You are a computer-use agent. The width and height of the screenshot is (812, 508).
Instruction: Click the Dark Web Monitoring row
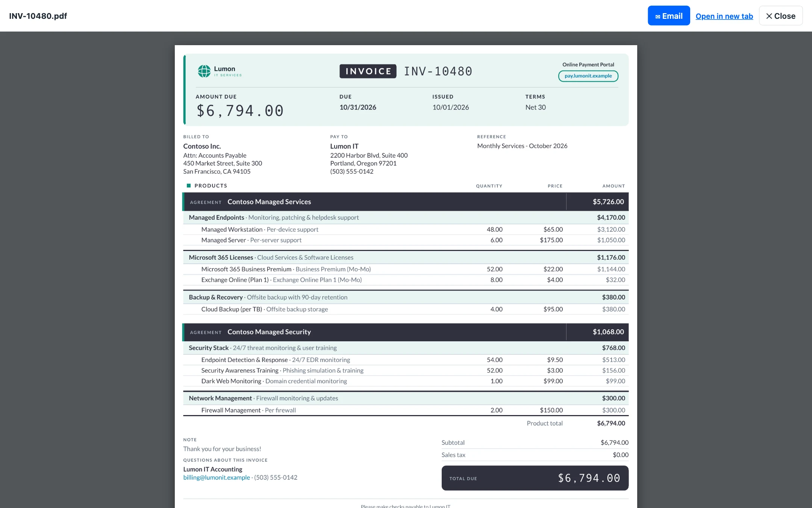coord(406,381)
